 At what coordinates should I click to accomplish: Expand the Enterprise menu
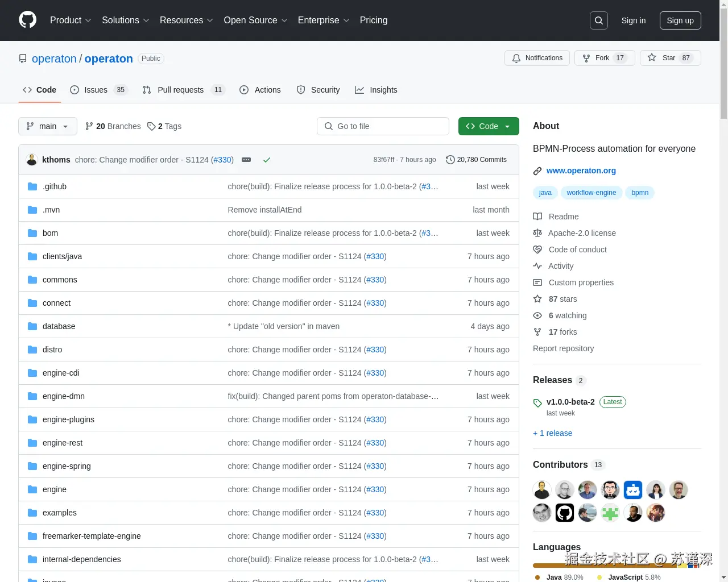324,20
